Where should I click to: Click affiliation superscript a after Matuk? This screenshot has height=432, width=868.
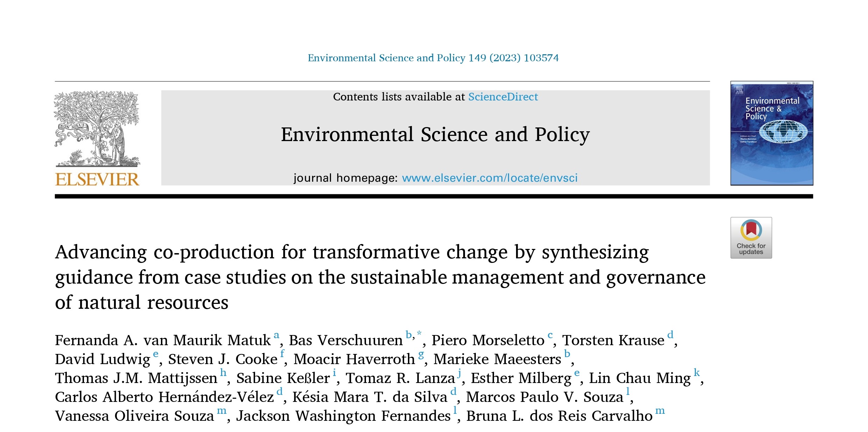coord(276,335)
